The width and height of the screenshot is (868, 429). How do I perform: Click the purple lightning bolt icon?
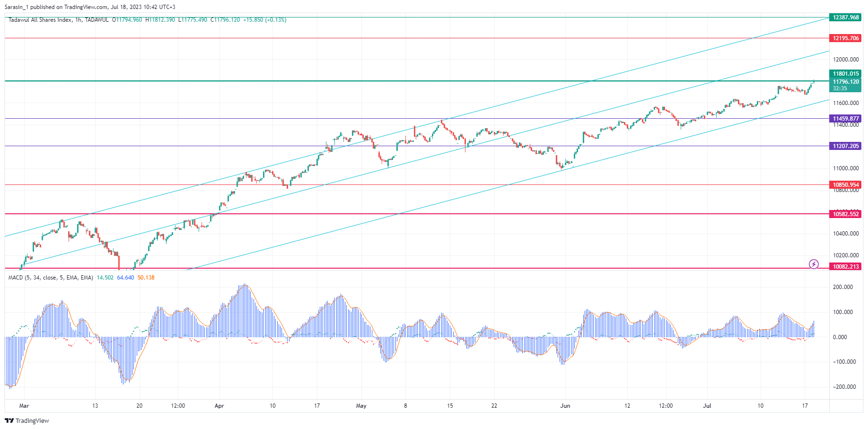[x=814, y=264]
